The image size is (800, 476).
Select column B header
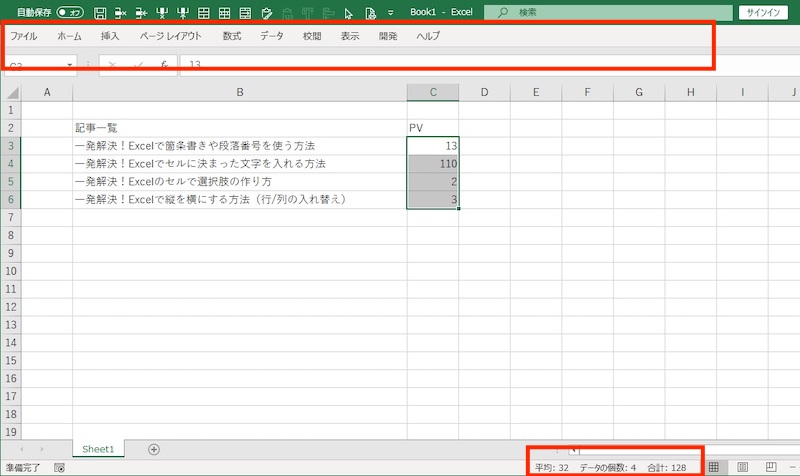click(240, 92)
